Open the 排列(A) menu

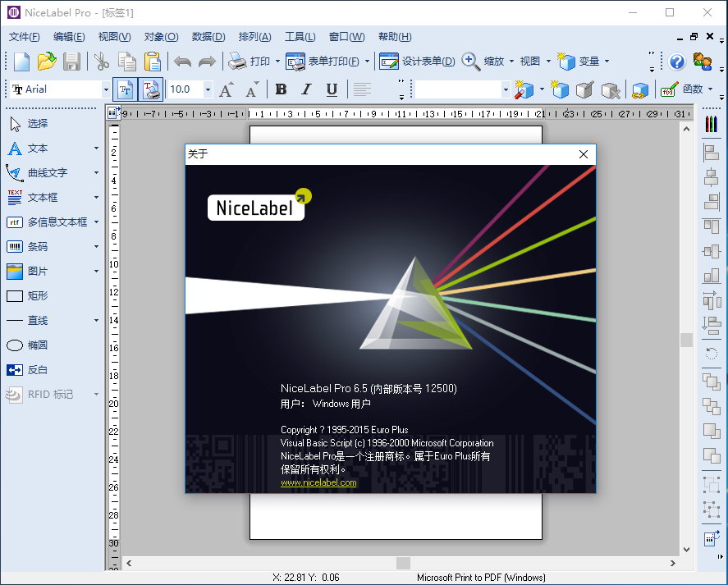point(255,37)
